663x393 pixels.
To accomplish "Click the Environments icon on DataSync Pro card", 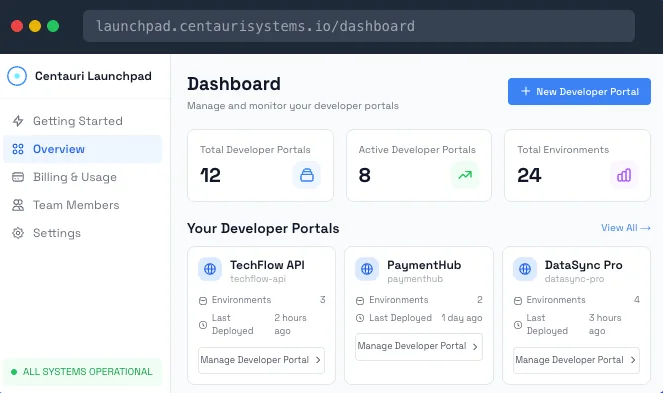I will [518, 301].
